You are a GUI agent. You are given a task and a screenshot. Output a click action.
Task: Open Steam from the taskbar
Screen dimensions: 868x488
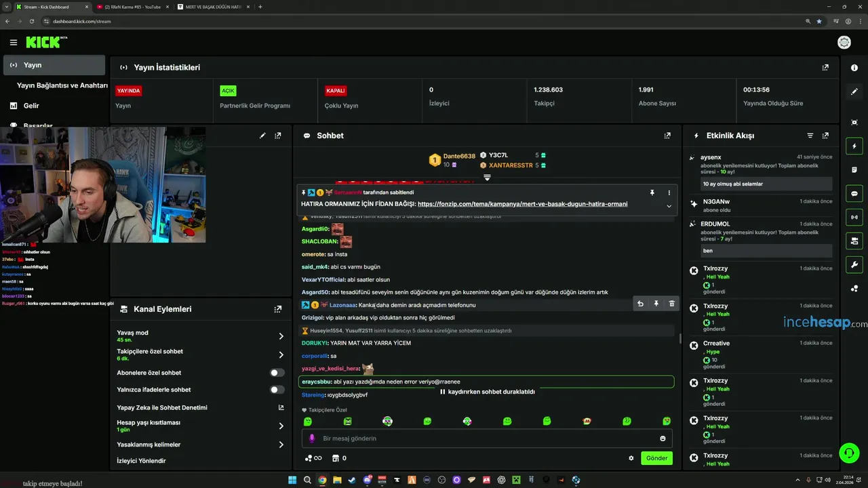[x=352, y=480]
